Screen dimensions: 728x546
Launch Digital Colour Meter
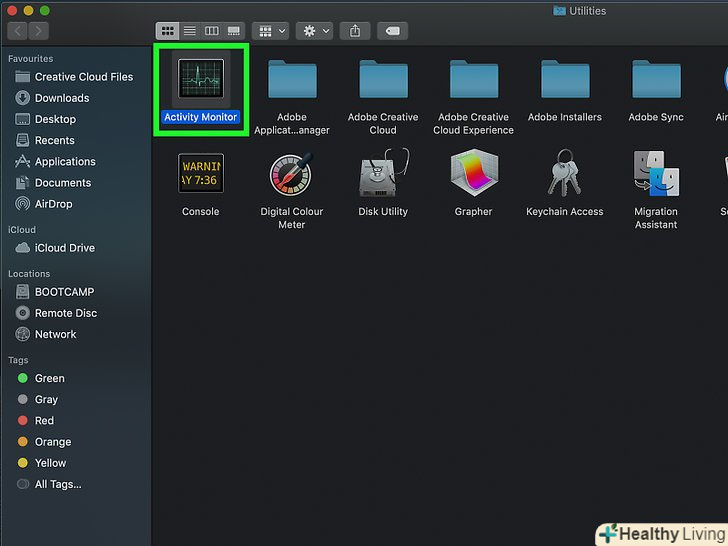291,175
